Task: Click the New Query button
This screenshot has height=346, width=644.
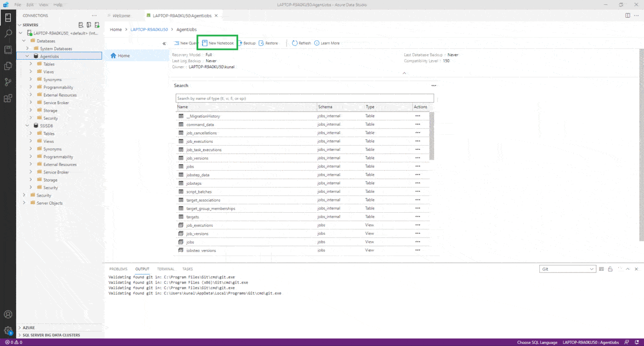Action: click(186, 43)
